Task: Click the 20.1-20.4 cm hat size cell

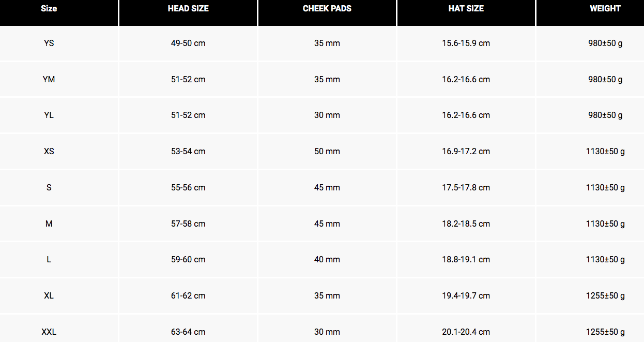Action: click(466, 332)
